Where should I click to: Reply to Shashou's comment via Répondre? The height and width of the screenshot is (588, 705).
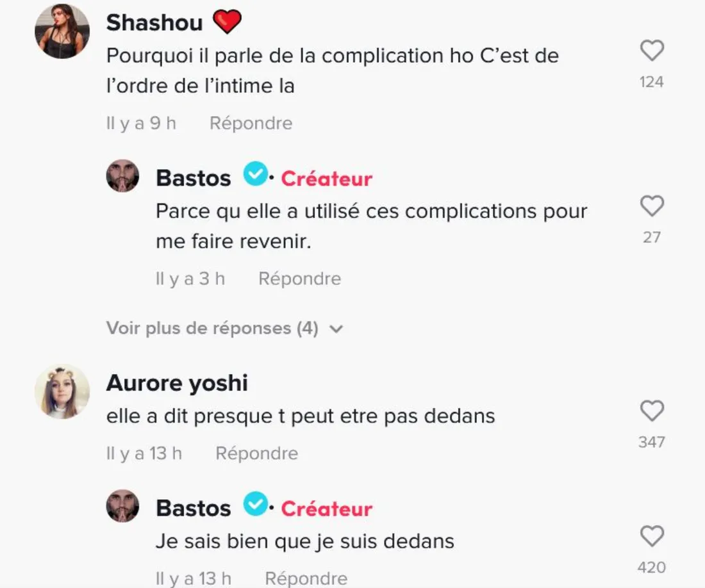[x=251, y=123]
